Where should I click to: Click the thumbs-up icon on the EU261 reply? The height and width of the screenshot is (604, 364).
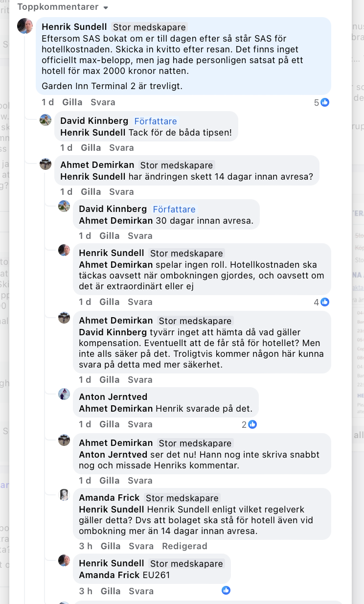click(x=226, y=590)
